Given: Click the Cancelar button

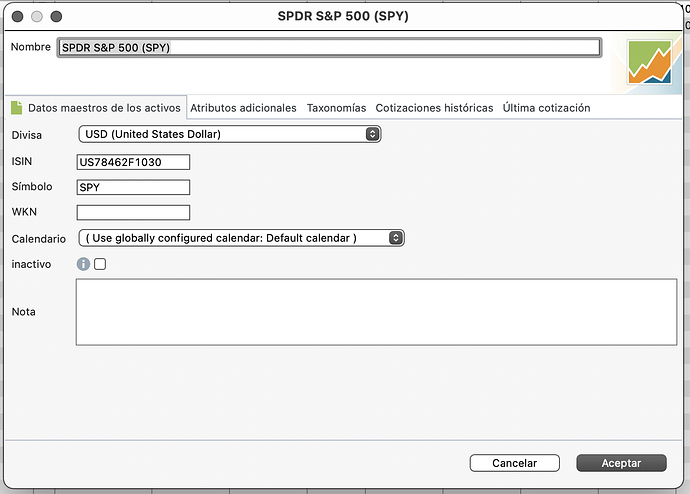Looking at the screenshot, I should 514,463.
